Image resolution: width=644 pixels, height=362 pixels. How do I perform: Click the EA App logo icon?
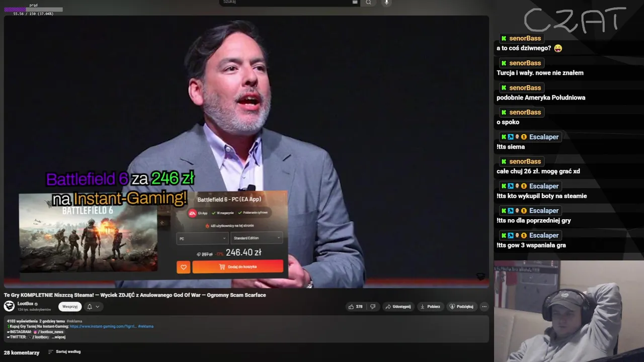(192, 213)
